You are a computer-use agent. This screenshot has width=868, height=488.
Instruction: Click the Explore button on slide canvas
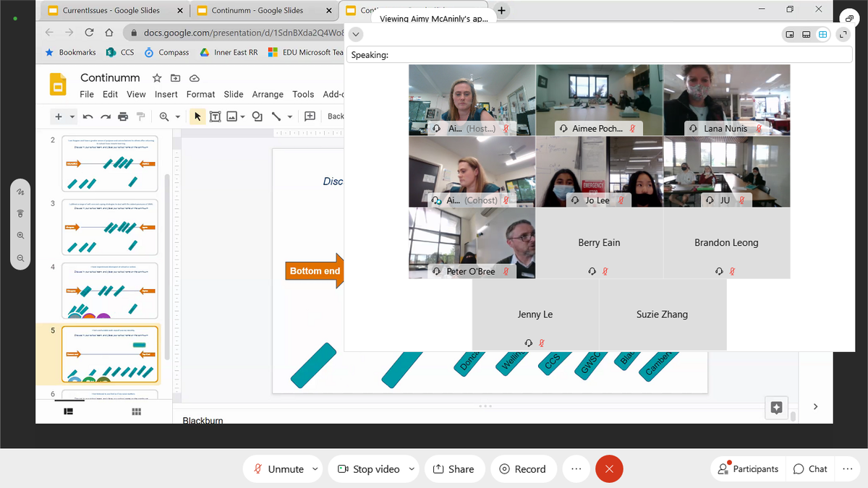776,408
